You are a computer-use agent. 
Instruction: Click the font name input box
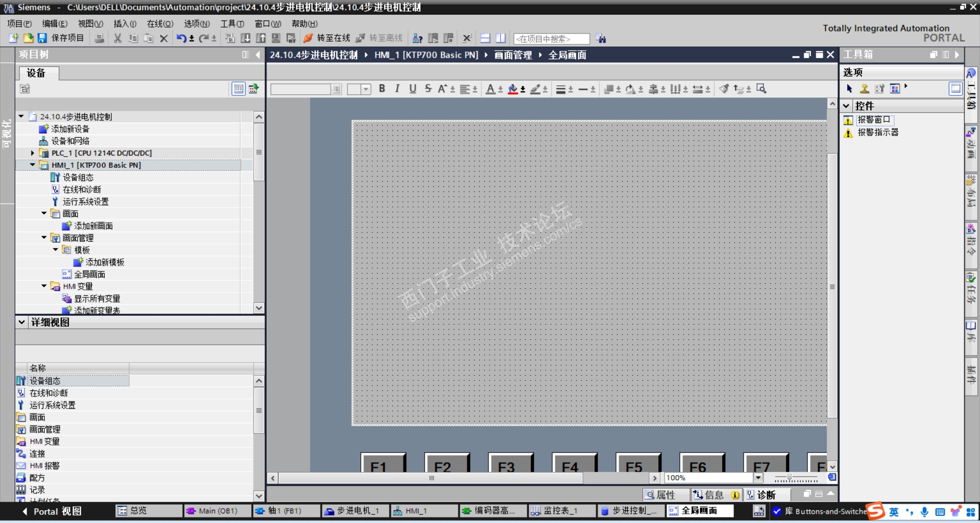301,89
